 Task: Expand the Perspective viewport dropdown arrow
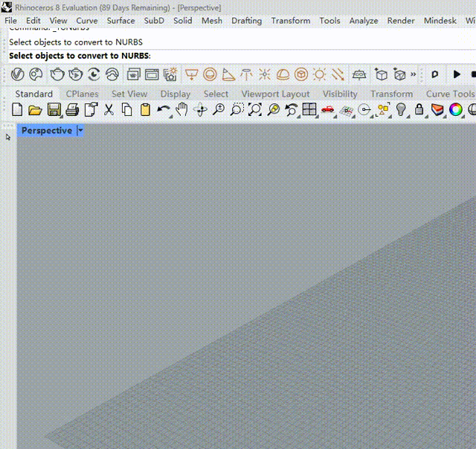click(x=80, y=131)
